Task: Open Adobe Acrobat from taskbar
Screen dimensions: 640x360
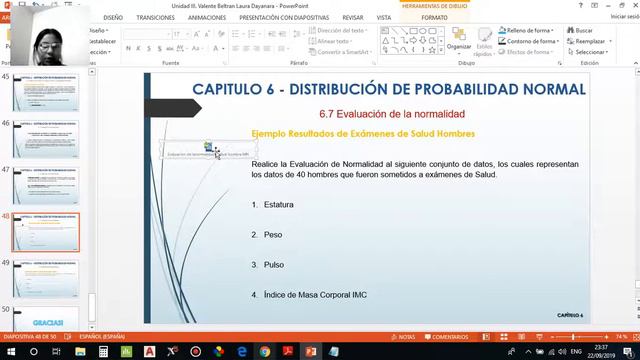Action: click(x=288, y=351)
